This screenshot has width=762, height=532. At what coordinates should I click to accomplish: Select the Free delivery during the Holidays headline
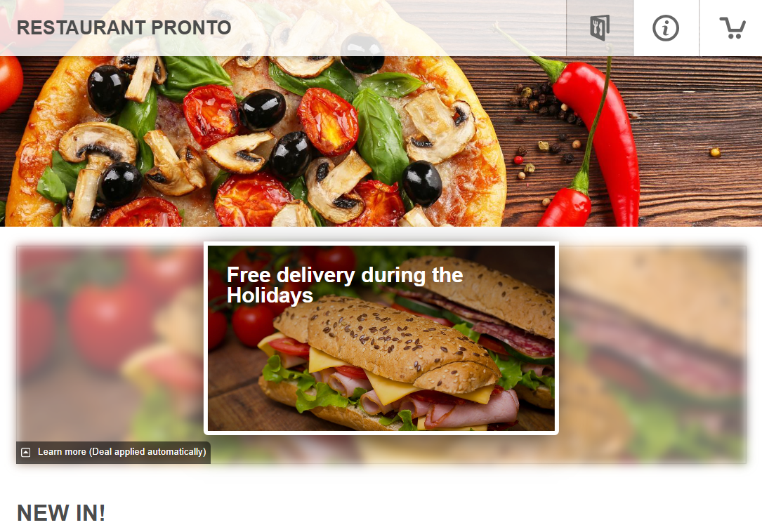345,285
